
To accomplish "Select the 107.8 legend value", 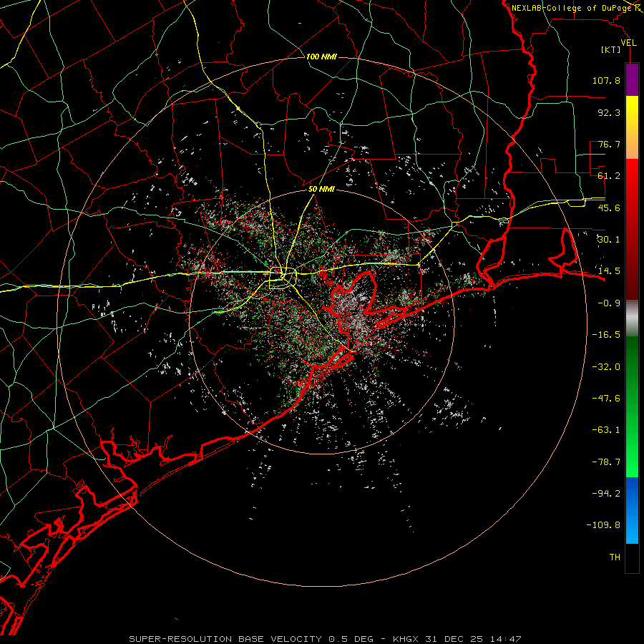I will tap(606, 80).
